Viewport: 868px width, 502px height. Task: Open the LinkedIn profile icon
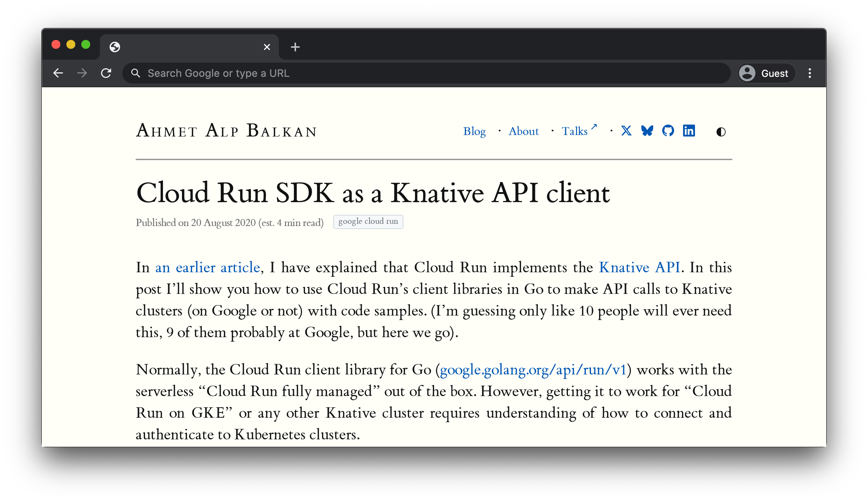(689, 131)
